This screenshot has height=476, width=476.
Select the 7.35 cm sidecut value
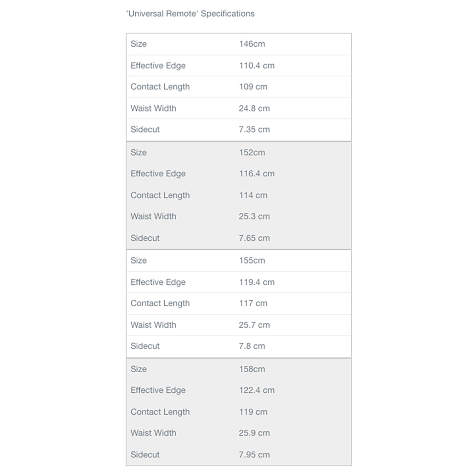254,130
